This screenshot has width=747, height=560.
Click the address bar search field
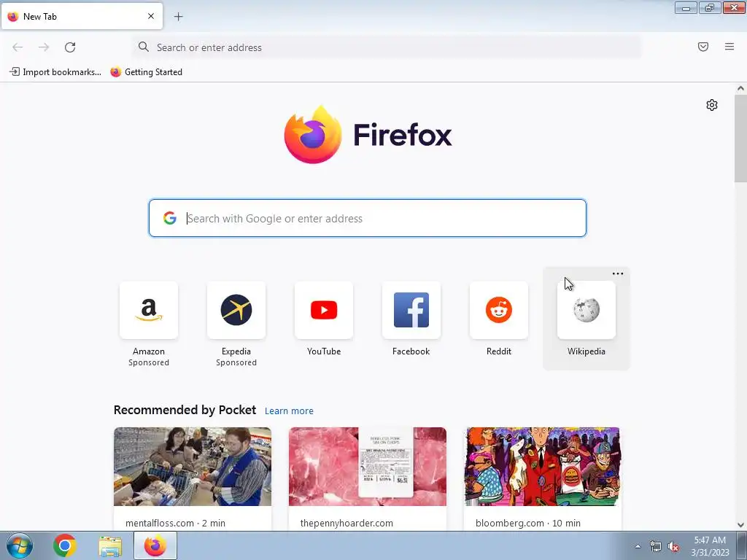coord(387,47)
